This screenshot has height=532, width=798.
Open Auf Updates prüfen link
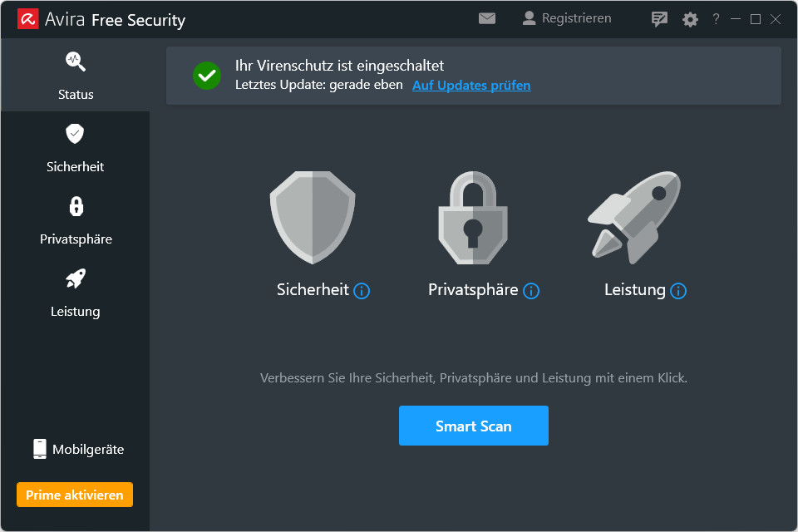[471, 85]
